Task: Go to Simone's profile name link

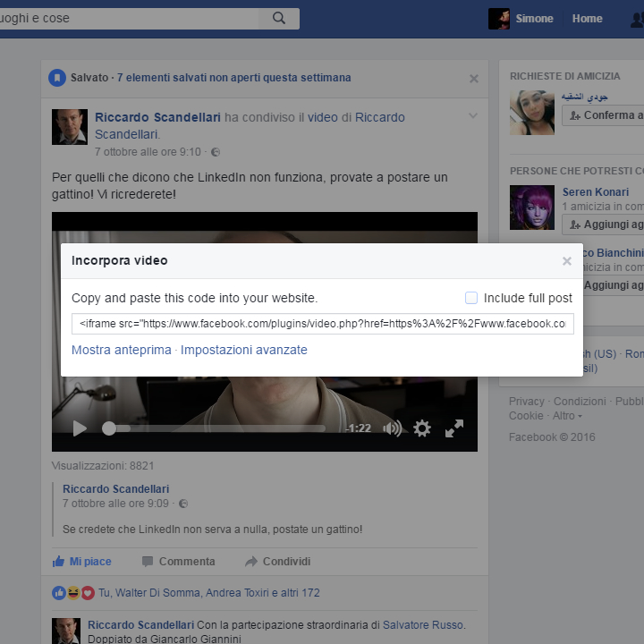Action: tap(534, 19)
